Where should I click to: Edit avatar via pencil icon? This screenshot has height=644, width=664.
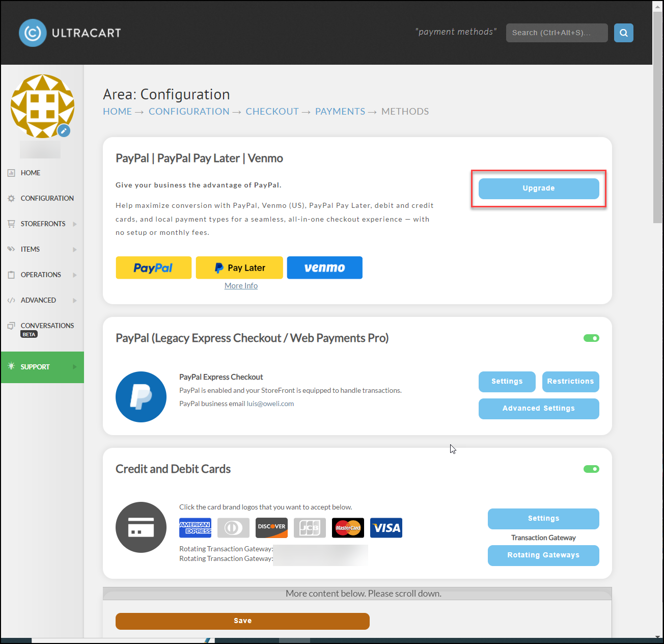point(64,131)
